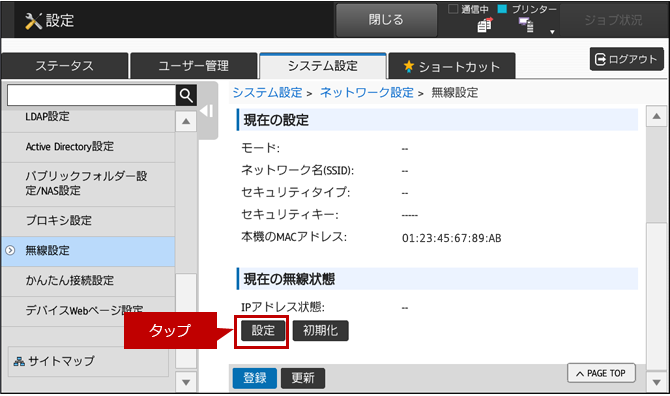Click the printer status icon

(x=526, y=25)
